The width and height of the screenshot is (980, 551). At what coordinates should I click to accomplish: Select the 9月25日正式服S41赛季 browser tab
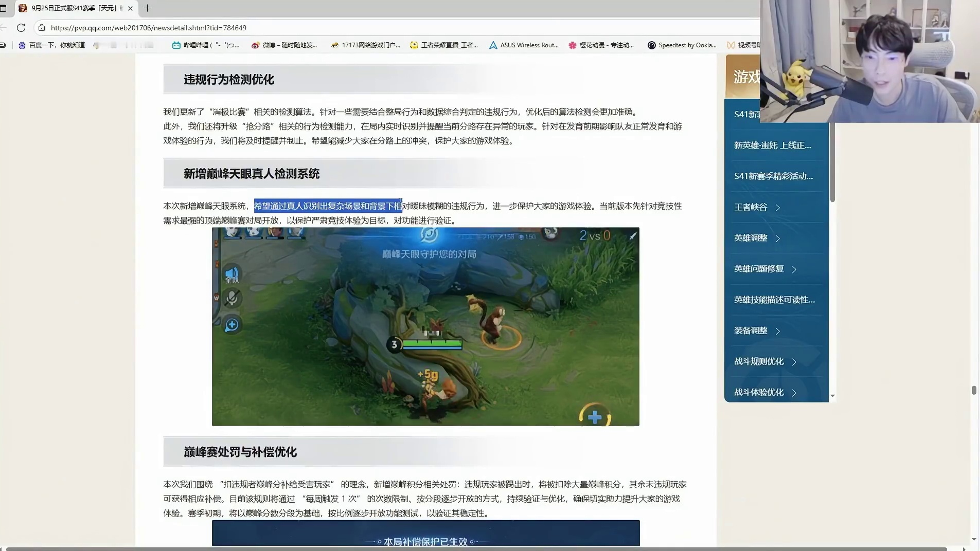pos(76,8)
